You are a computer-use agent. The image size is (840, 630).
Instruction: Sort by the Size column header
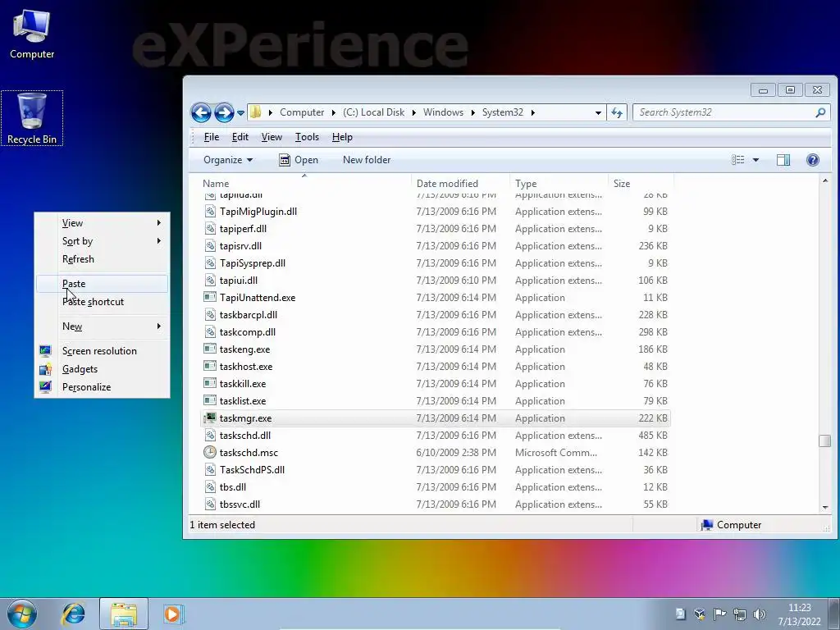click(641, 183)
